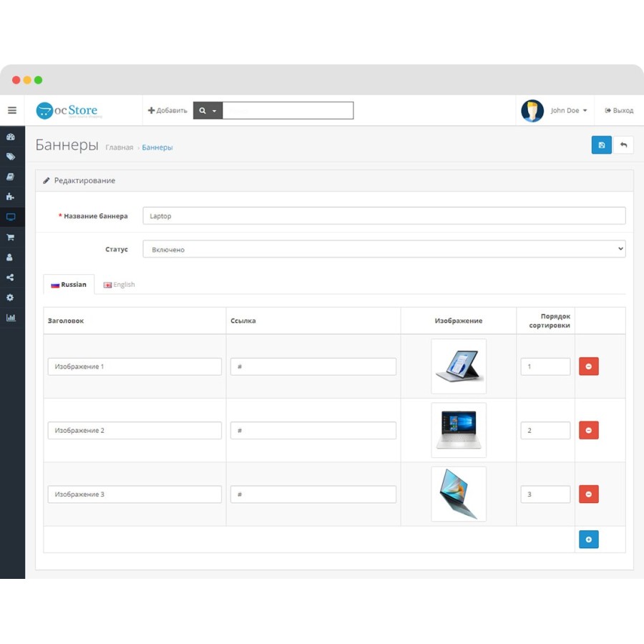The width and height of the screenshot is (644, 644).
Task: Open the Marketing share icon
Action: tap(11, 277)
